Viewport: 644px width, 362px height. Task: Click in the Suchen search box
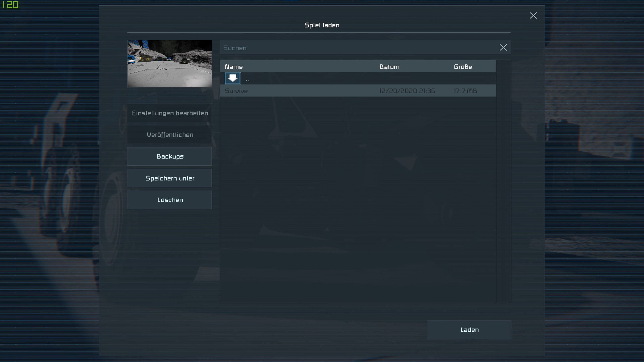tap(352, 48)
